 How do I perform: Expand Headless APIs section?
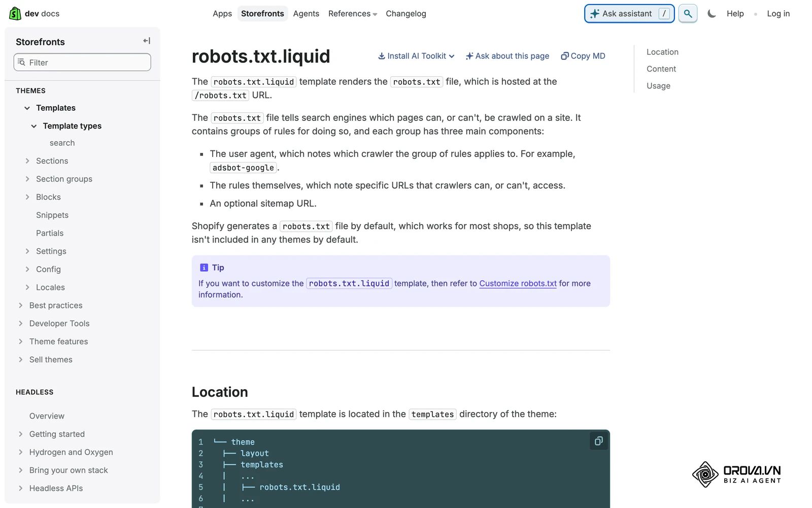point(21,488)
